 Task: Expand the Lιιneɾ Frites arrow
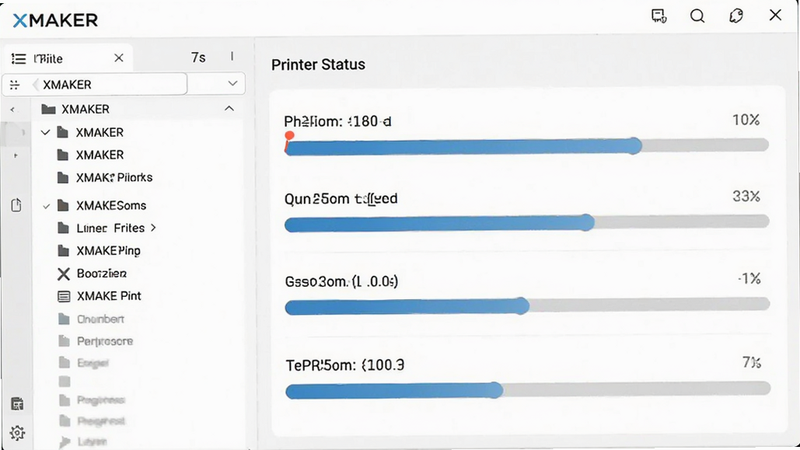coord(153,228)
